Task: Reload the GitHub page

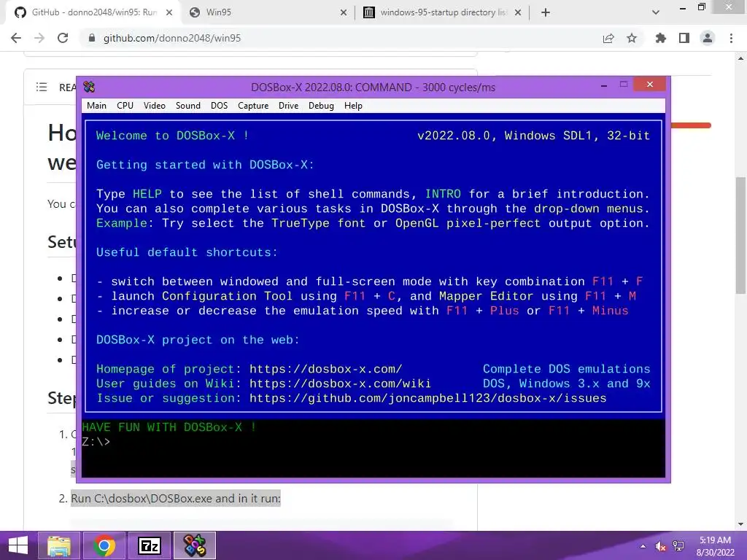Action: 63,38
